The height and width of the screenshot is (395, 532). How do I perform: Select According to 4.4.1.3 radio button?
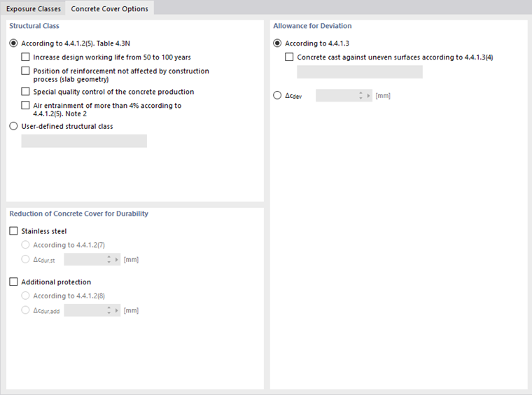tap(278, 43)
